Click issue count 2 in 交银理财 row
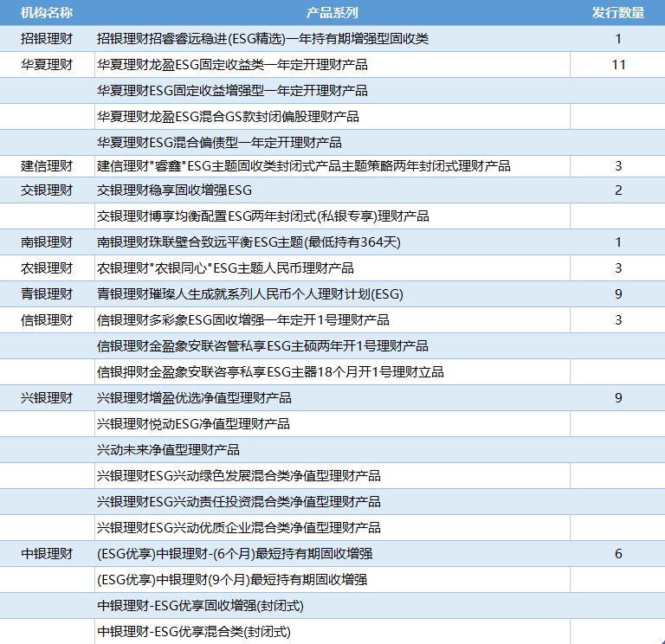The image size is (665, 644). [x=618, y=190]
